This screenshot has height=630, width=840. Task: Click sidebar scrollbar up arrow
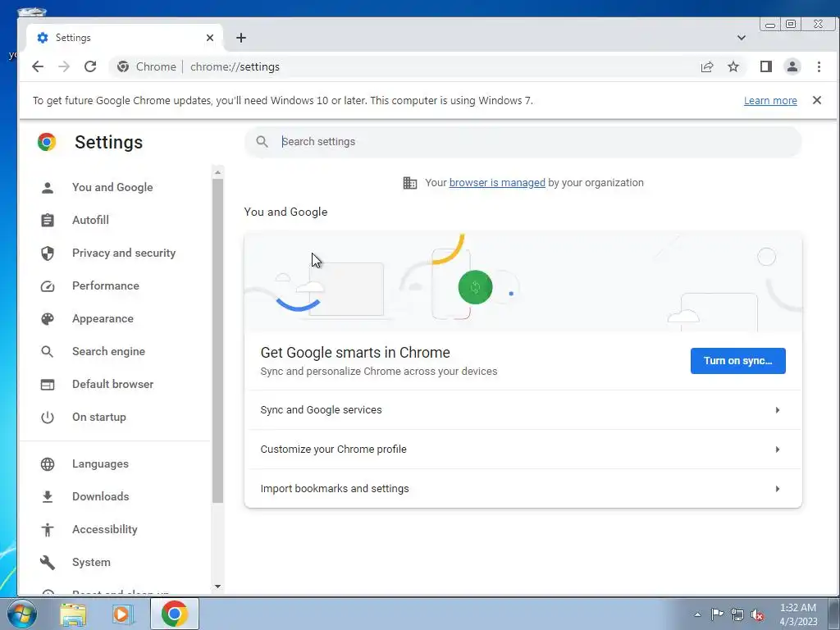tap(217, 172)
